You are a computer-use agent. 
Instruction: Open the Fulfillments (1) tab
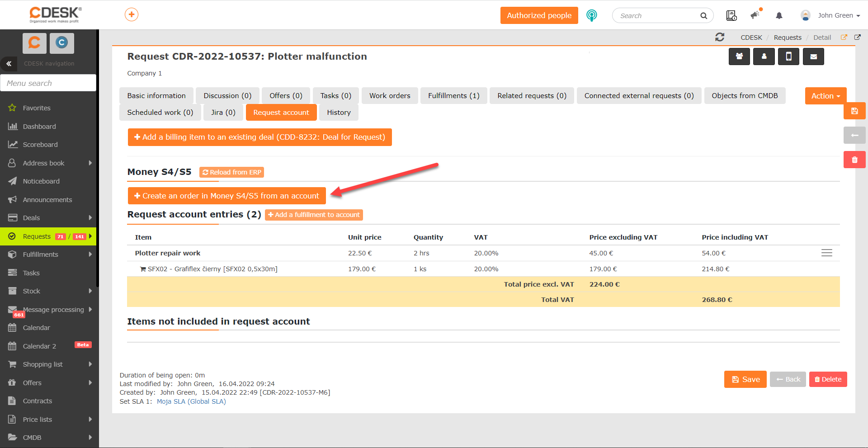coord(454,96)
